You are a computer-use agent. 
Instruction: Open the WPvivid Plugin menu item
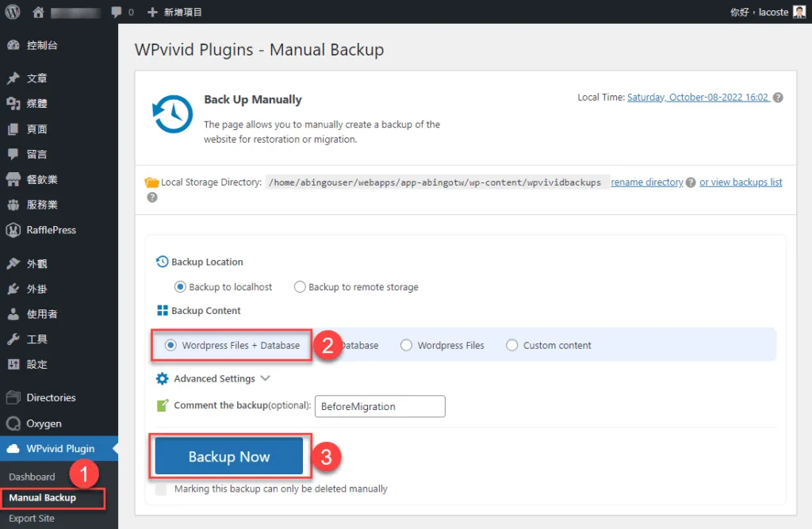click(59, 449)
